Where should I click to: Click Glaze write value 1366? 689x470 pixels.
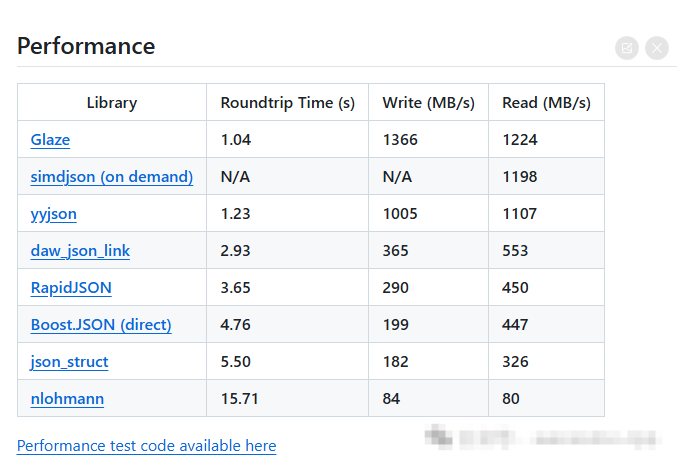400,140
